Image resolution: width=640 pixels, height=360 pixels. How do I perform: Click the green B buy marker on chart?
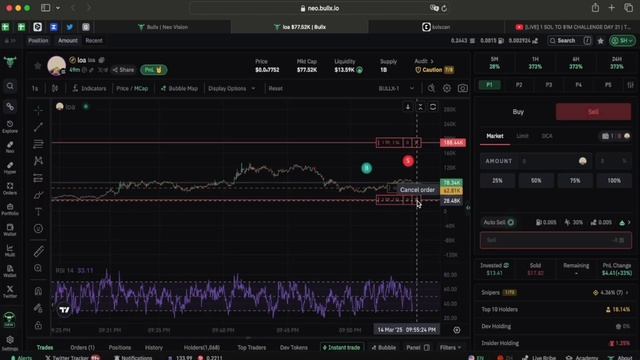point(366,168)
